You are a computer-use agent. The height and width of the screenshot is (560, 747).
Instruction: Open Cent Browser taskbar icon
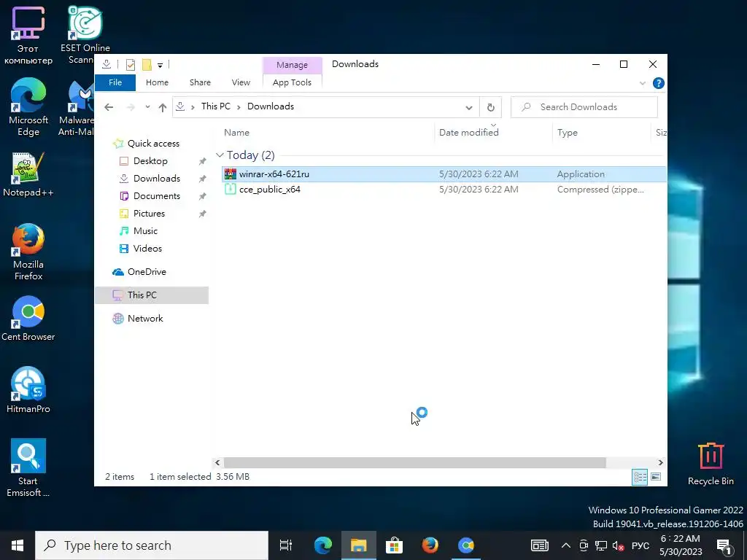[466, 545]
